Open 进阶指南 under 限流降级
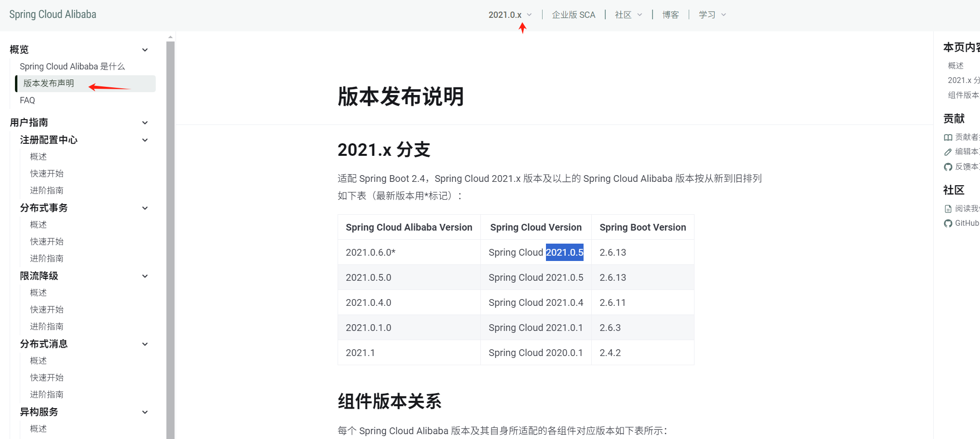 [47, 327]
